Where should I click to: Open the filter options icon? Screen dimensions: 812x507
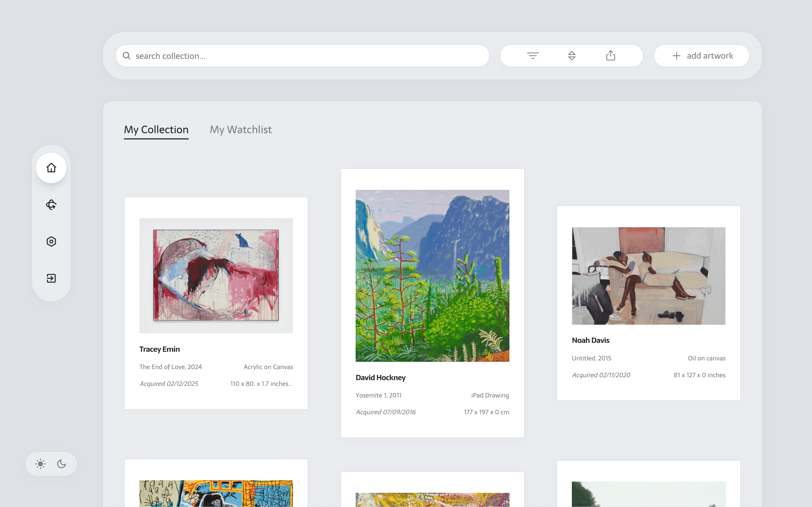(x=533, y=56)
